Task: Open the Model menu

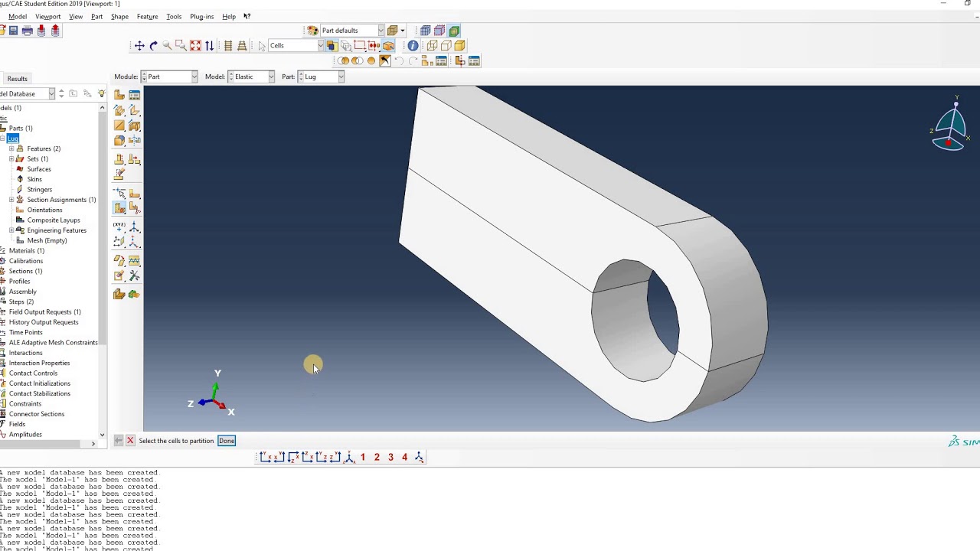Action: pyautogui.click(x=17, y=16)
